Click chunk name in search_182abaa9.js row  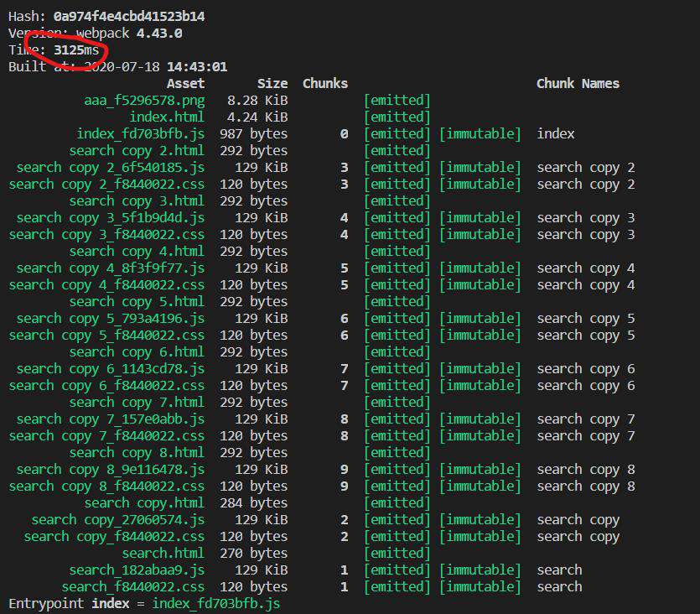coord(559,570)
